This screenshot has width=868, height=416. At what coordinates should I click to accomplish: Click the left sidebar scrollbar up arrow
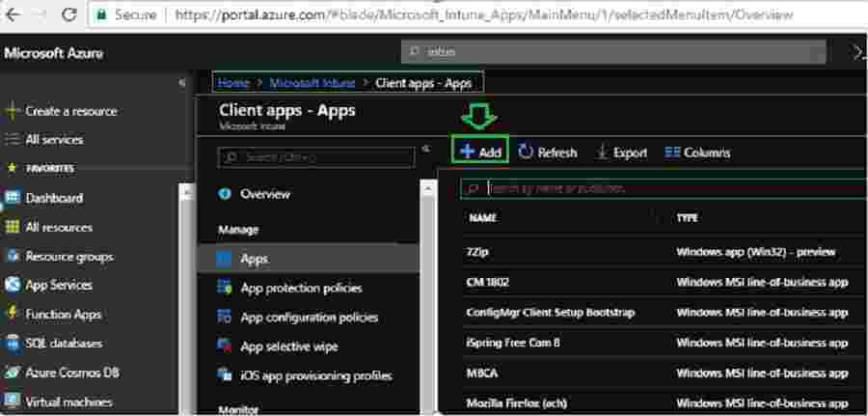[x=186, y=192]
